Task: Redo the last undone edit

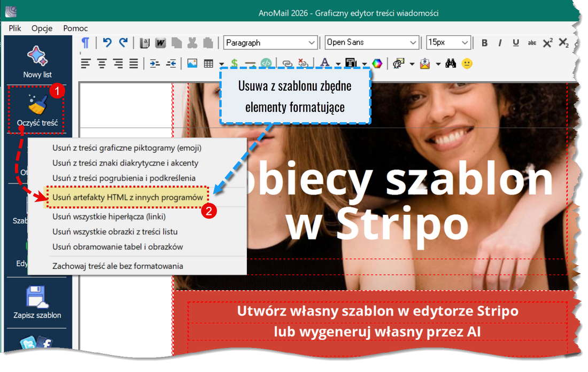Action: click(123, 42)
